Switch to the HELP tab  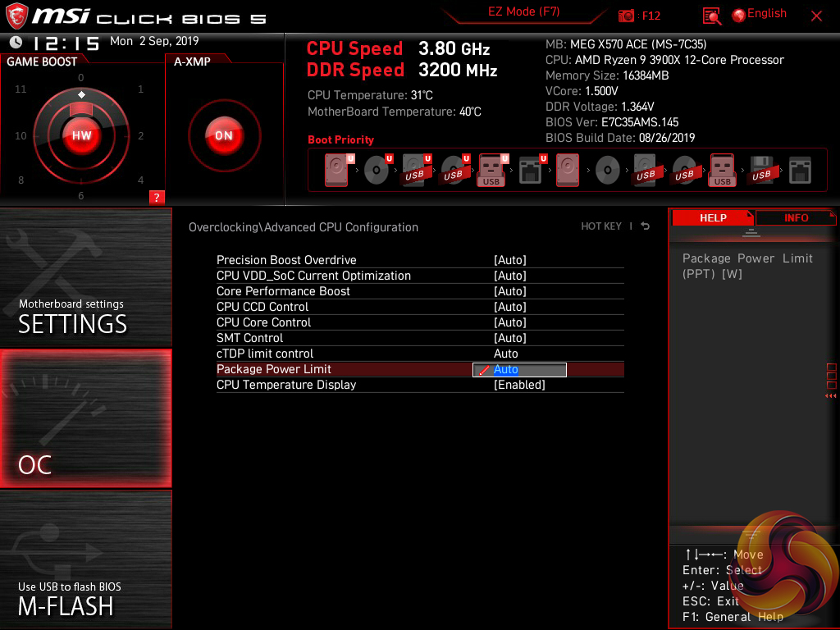(x=713, y=217)
